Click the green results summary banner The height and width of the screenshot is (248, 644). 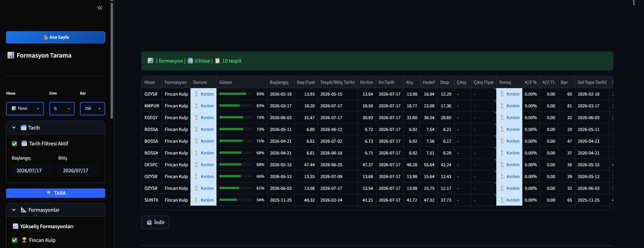pos(377,61)
